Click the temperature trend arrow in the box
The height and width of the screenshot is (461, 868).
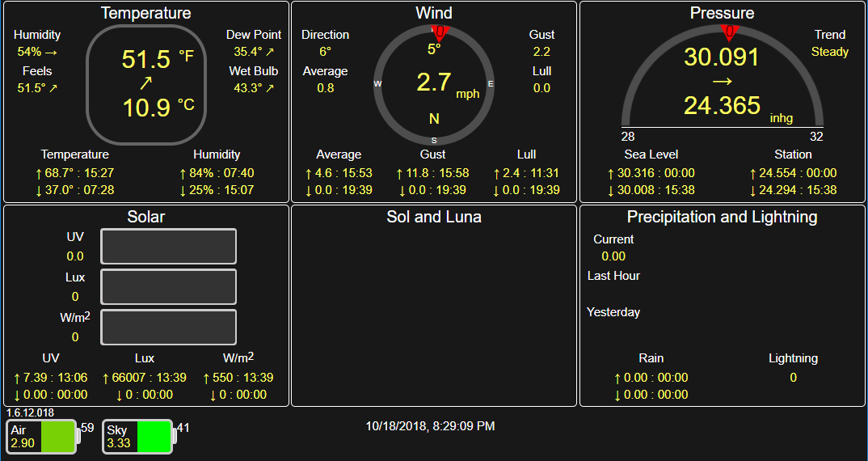click(145, 83)
